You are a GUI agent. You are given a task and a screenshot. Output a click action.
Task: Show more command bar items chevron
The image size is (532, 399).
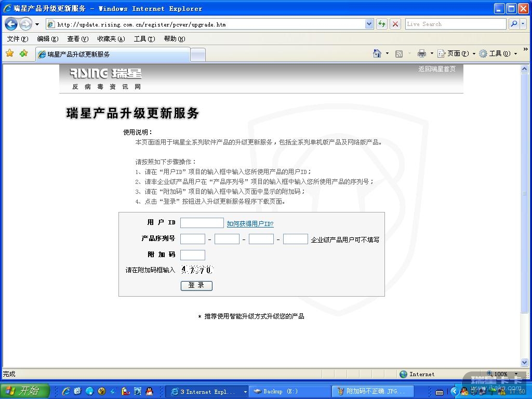coord(526,49)
